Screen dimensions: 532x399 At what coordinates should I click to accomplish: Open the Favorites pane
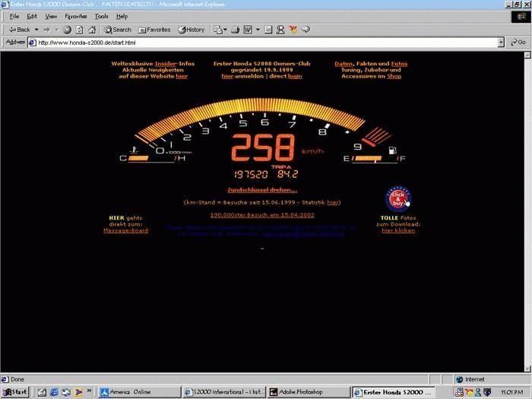(154, 30)
